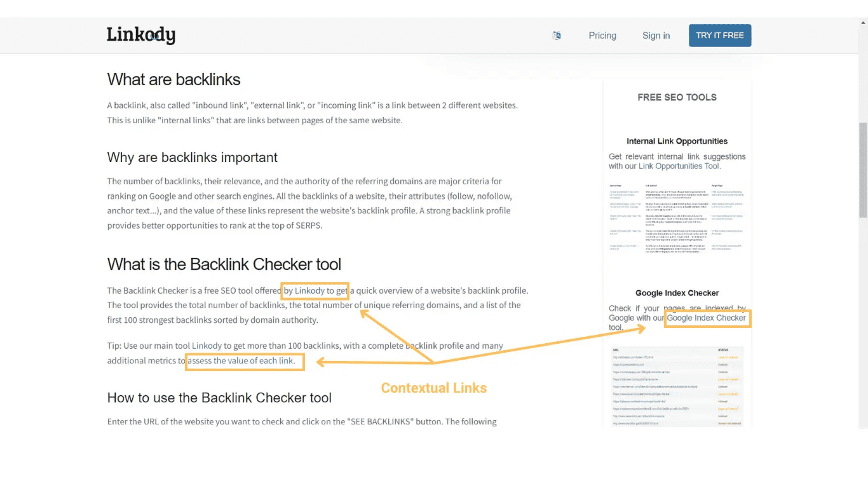The height and width of the screenshot is (488, 868).
Task: Select Sign in from the navigation bar
Action: [x=656, y=36]
